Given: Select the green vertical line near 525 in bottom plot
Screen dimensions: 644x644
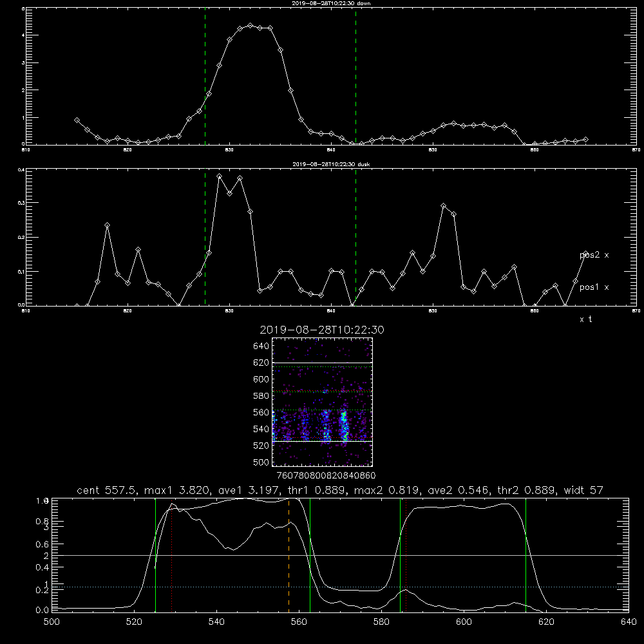Looking at the screenshot, I should [x=155, y=554].
